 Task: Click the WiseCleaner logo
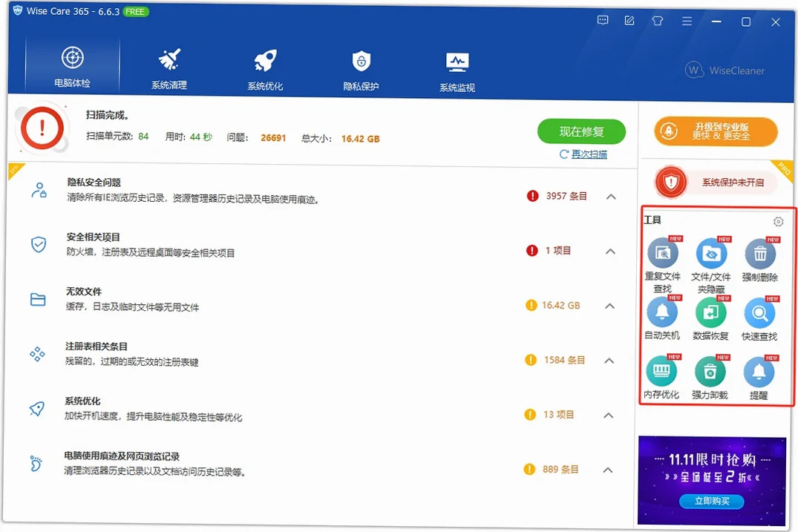(725, 70)
